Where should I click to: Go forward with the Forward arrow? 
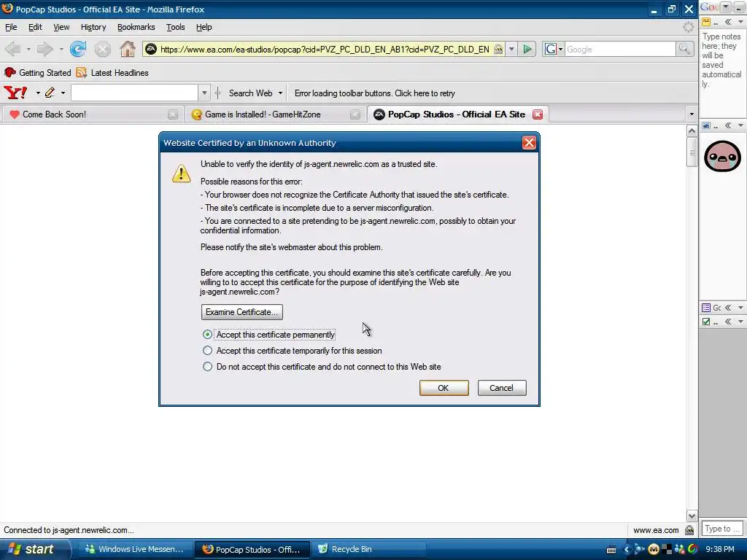[45, 49]
